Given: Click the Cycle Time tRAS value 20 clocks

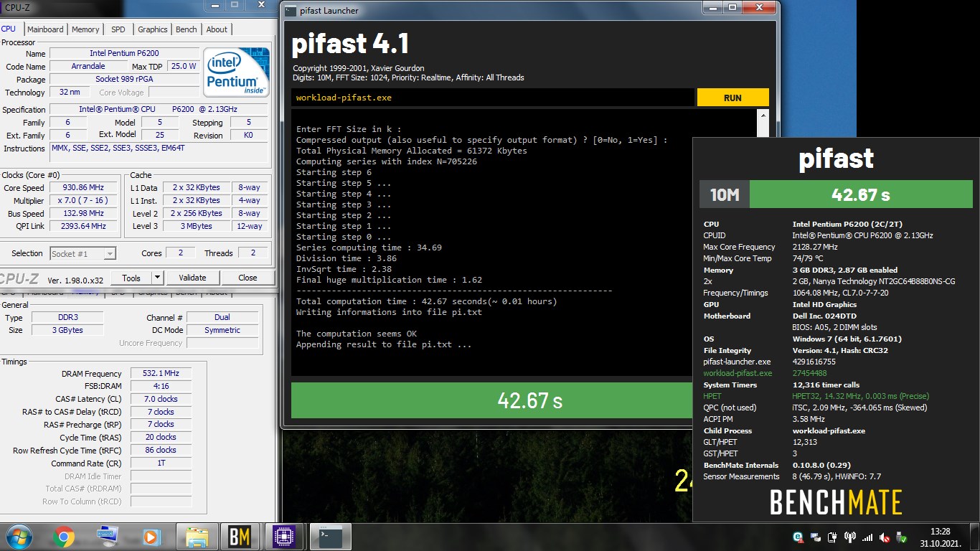Looking at the screenshot, I should coord(161,437).
